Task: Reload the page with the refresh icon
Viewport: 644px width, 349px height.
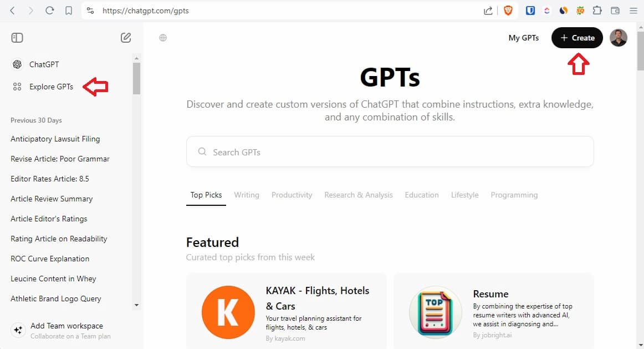Action: [x=50, y=11]
